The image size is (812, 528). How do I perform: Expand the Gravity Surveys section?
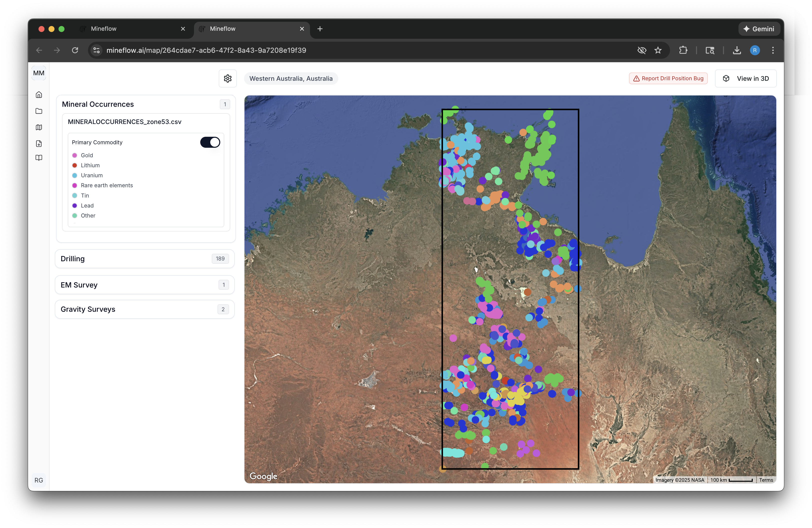(144, 309)
